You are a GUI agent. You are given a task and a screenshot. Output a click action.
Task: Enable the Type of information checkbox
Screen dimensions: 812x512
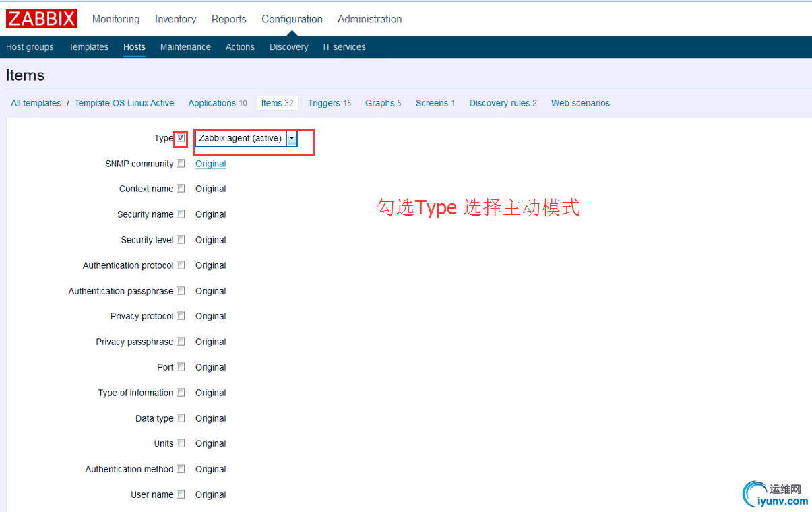181,393
